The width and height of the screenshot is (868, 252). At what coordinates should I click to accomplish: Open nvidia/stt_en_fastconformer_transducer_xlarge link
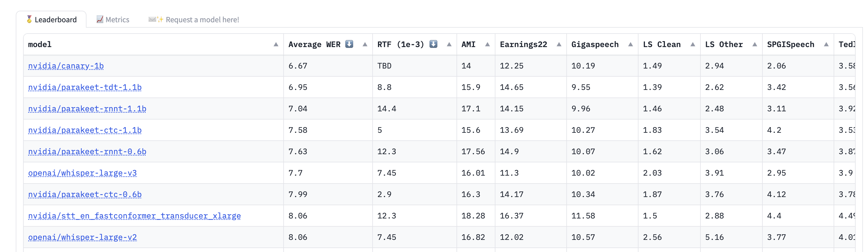coord(134,216)
